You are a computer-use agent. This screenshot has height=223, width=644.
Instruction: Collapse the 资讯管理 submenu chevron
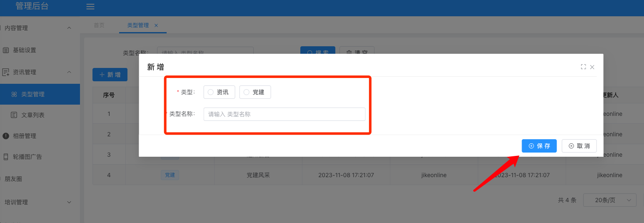point(69,72)
